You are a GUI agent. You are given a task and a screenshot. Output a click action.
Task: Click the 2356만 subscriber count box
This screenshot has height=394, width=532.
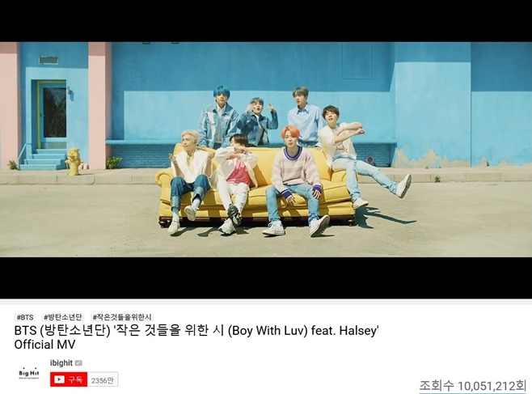(103, 379)
